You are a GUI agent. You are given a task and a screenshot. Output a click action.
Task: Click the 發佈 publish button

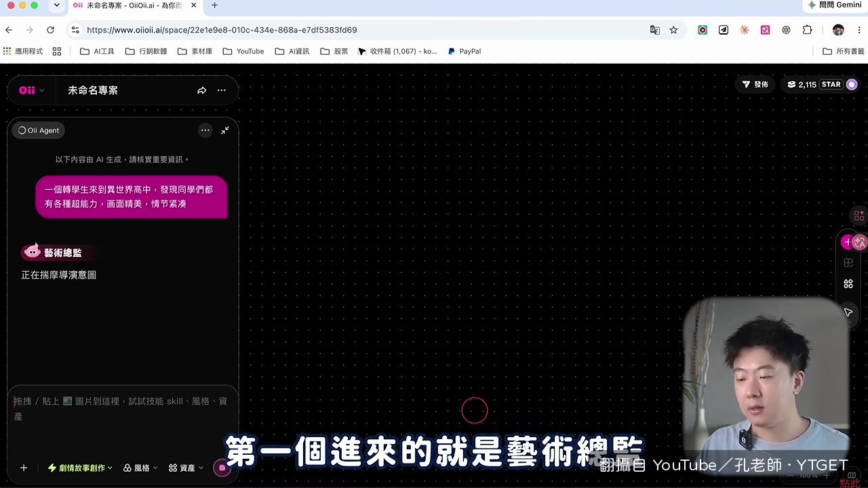pos(755,85)
